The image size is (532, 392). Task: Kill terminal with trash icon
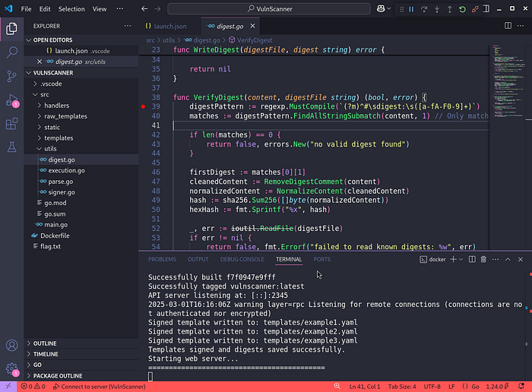click(483, 259)
